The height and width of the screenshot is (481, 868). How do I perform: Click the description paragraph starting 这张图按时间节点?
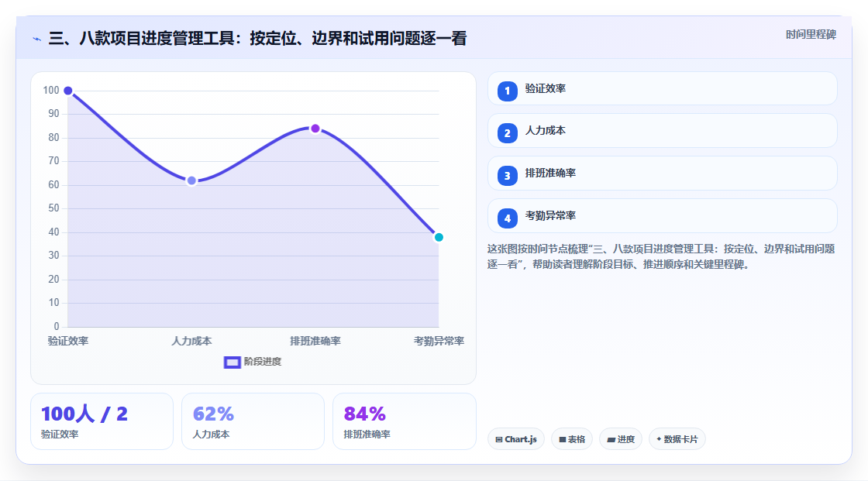(661, 257)
